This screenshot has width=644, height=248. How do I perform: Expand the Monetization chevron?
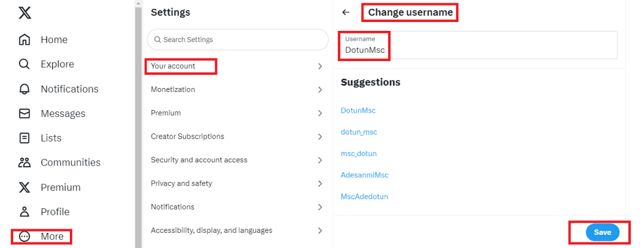point(320,89)
